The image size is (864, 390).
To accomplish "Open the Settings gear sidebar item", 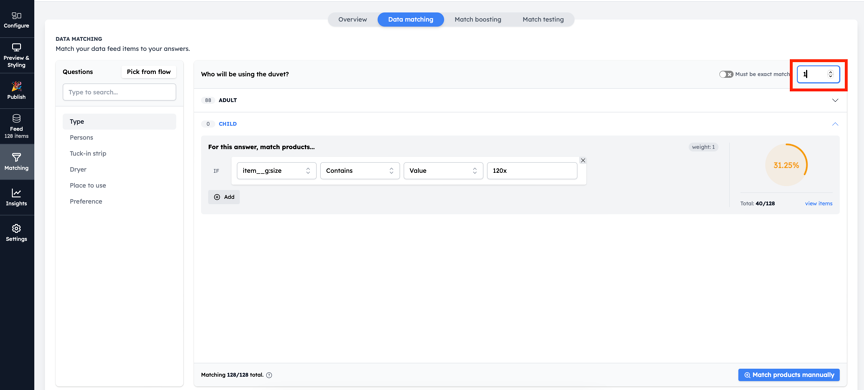I will (17, 233).
